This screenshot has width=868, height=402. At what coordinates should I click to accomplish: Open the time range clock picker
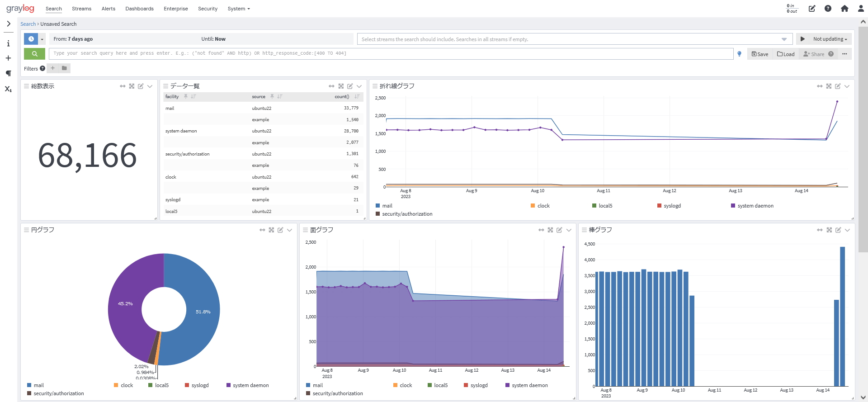(31, 39)
